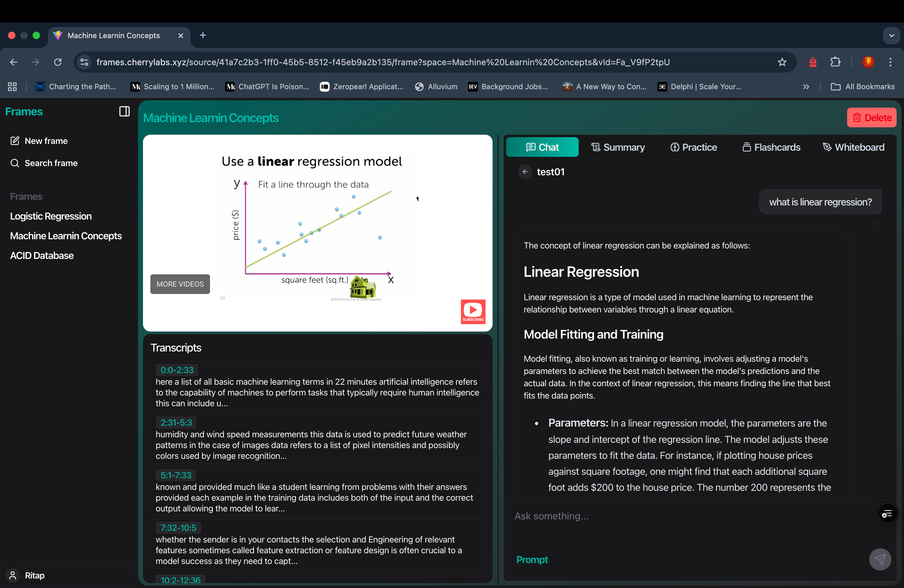Jump to the 5:1-7:33 transcript timestamp

pyautogui.click(x=176, y=475)
